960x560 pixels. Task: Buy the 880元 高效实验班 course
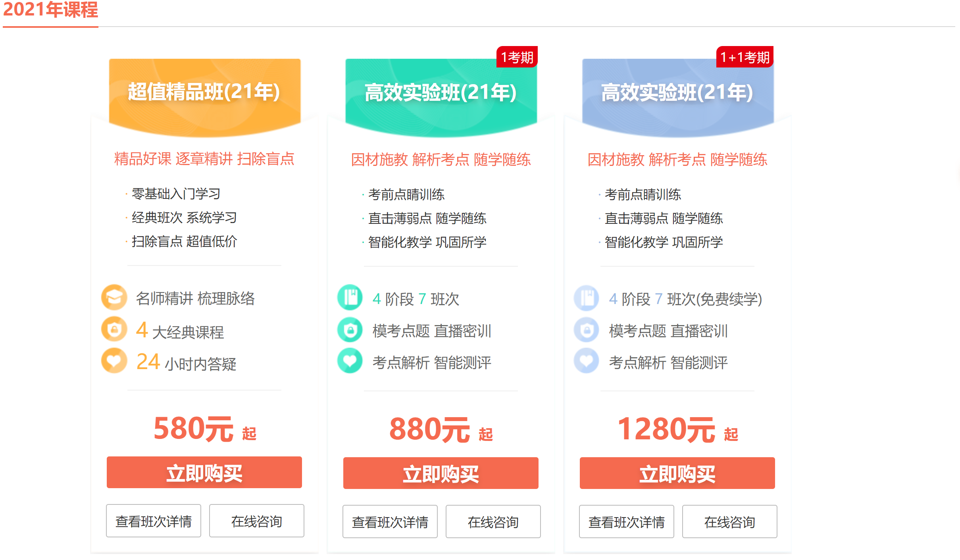tap(441, 473)
